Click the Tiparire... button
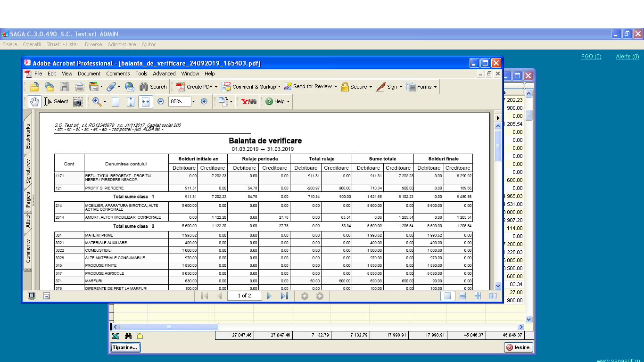This screenshot has height=362, width=644. click(125, 347)
